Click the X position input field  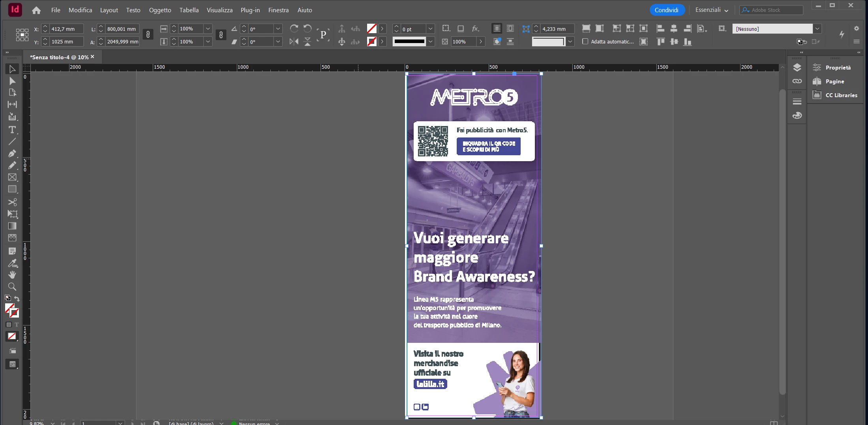point(66,29)
